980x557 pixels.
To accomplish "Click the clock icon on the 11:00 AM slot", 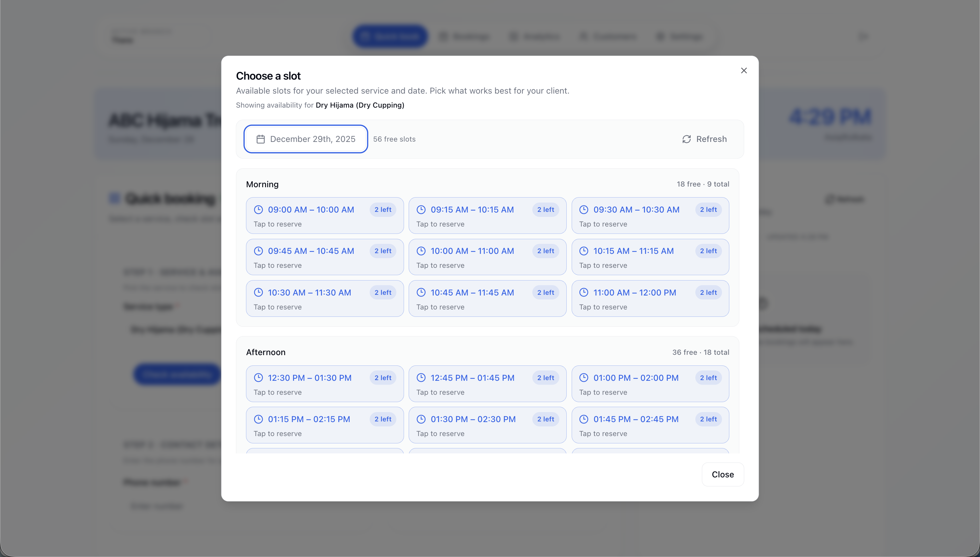I will coord(583,292).
